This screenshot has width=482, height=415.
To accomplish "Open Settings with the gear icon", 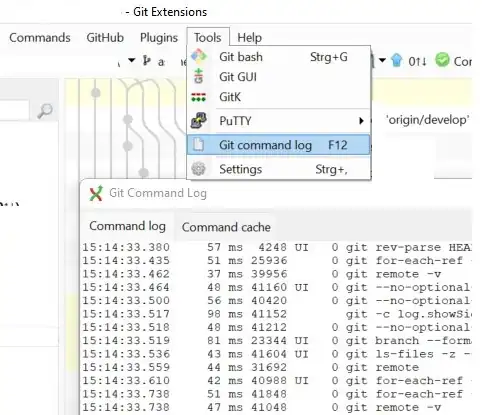I will coord(199,169).
